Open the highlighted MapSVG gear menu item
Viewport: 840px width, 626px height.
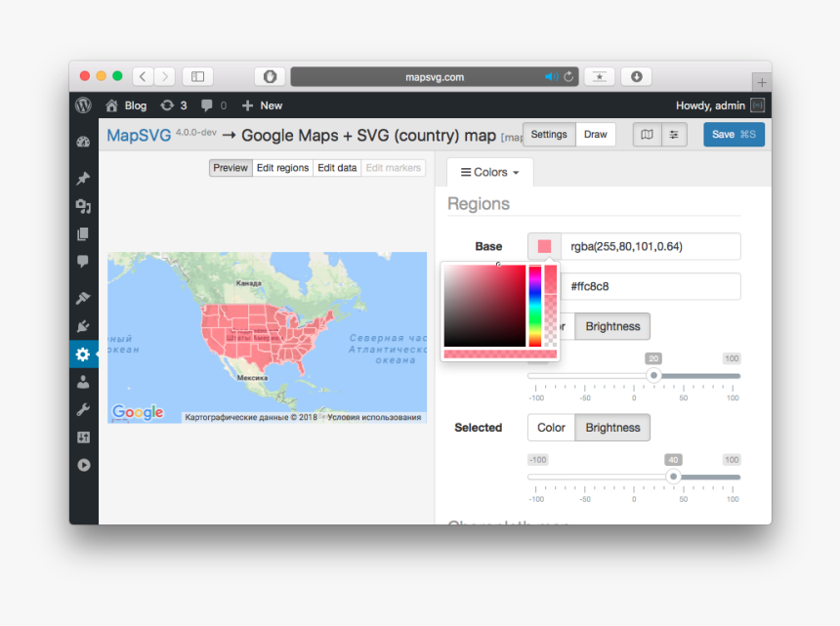click(x=83, y=354)
